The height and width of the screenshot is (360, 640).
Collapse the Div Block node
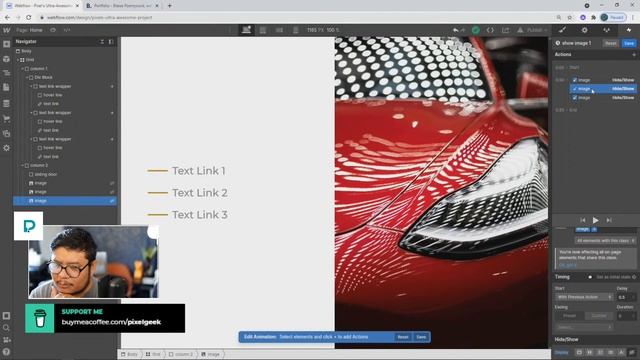point(27,78)
